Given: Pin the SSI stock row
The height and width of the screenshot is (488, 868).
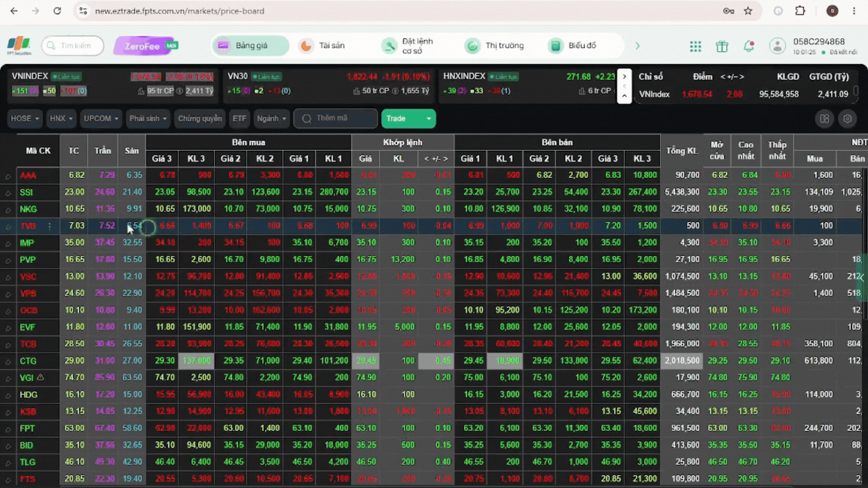Looking at the screenshot, I should [8, 193].
